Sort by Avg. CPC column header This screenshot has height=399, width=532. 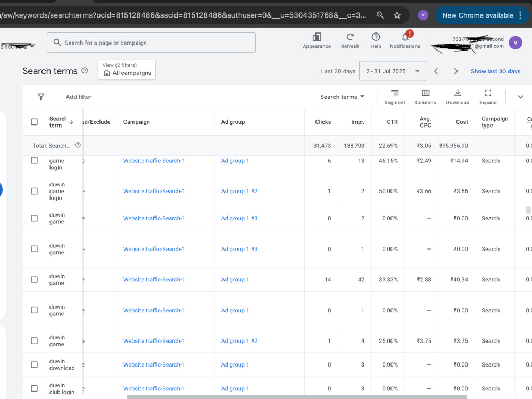[x=425, y=122]
